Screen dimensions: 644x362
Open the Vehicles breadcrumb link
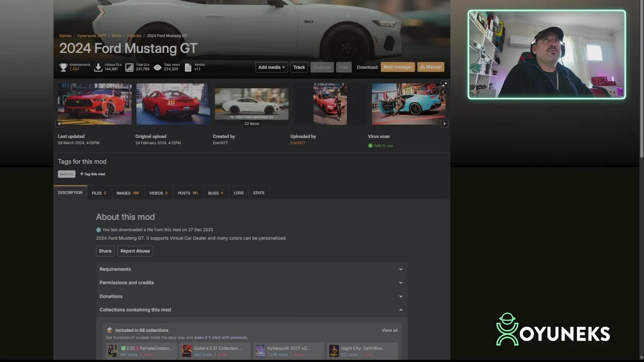coord(134,36)
